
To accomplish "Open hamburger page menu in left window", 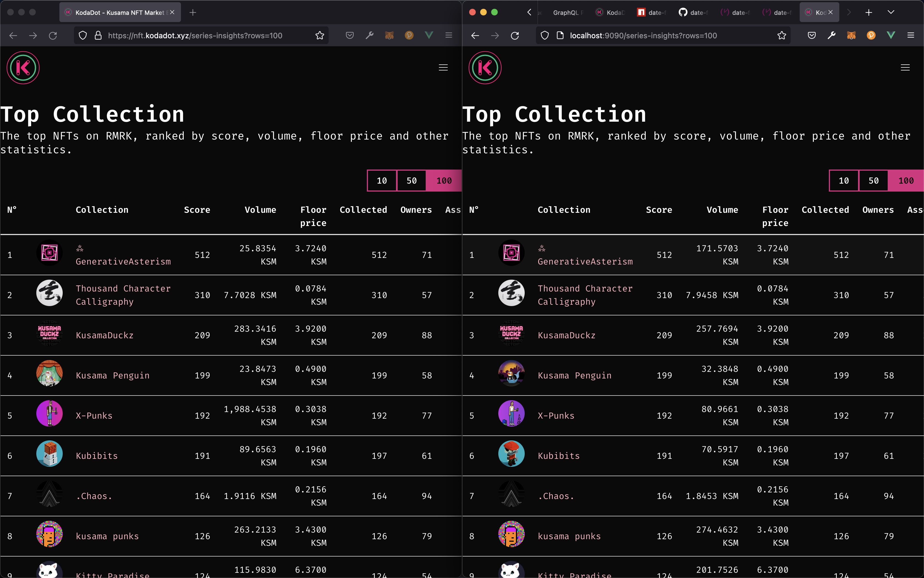I will point(443,68).
